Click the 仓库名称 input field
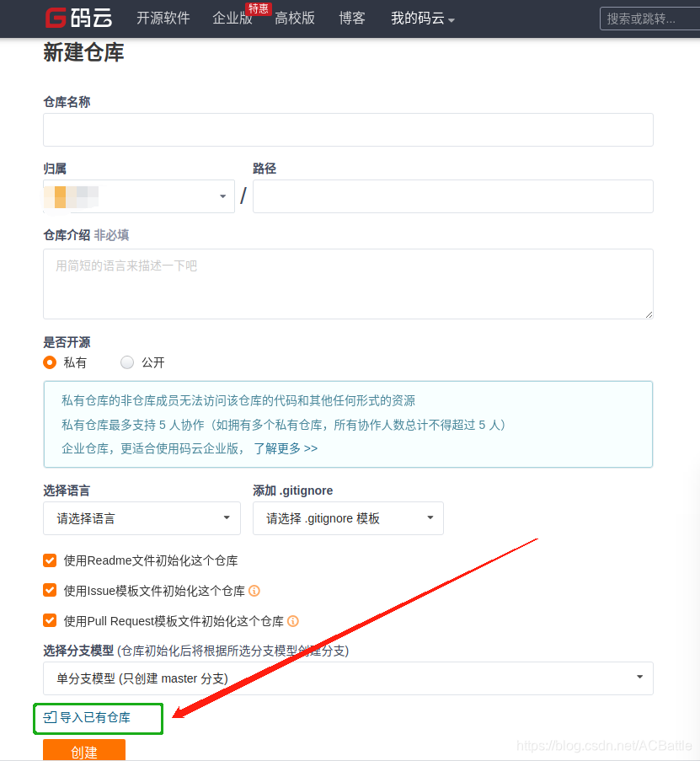The image size is (700, 761). [348, 129]
